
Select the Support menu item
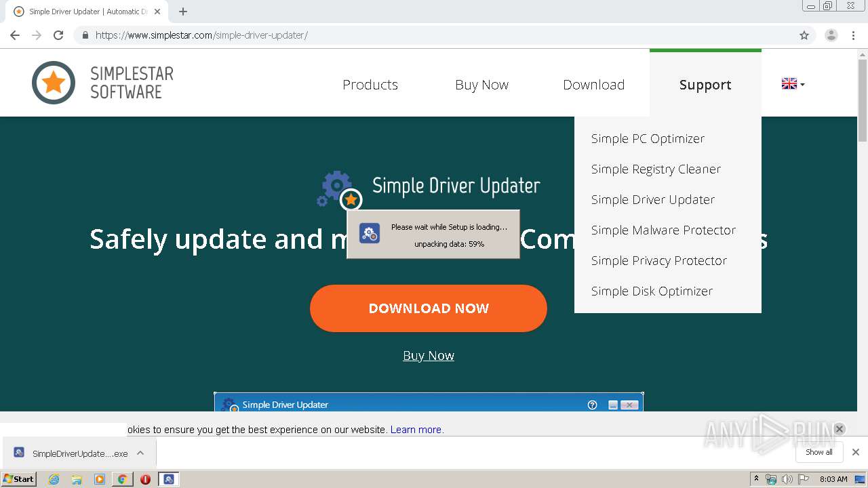point(705,85)
